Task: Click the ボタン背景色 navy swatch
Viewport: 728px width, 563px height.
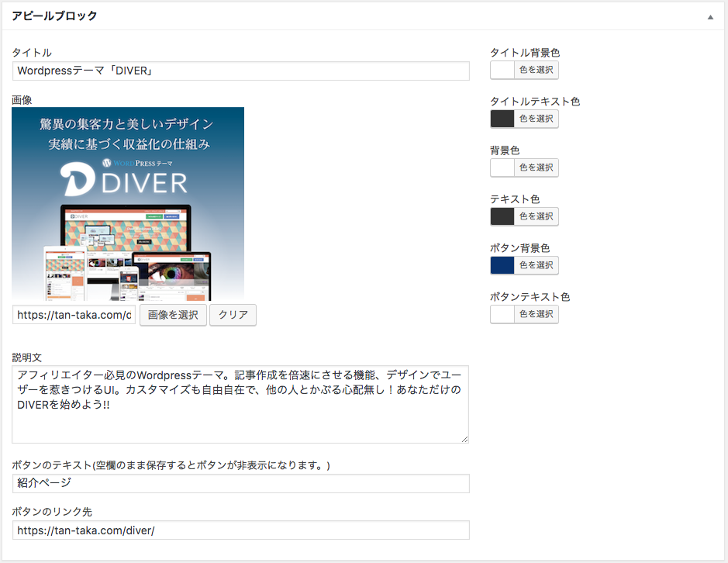Action: pos(502,265)
